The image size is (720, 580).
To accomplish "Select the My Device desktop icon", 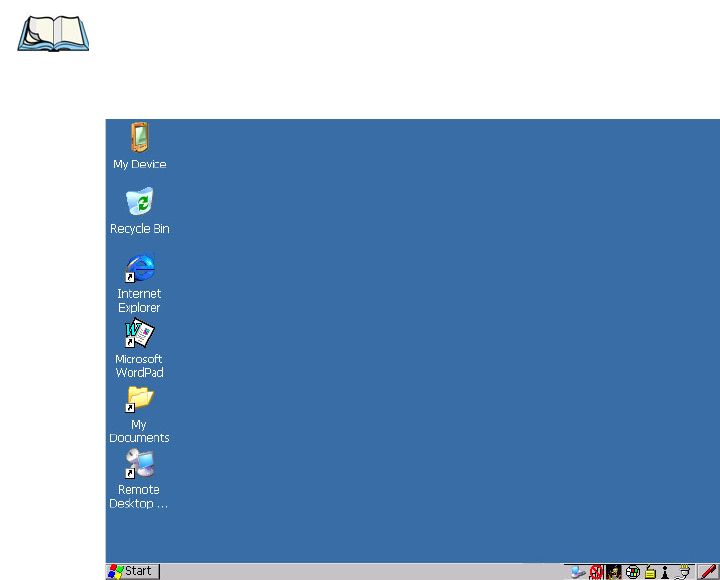I will (x=140, y=137).
